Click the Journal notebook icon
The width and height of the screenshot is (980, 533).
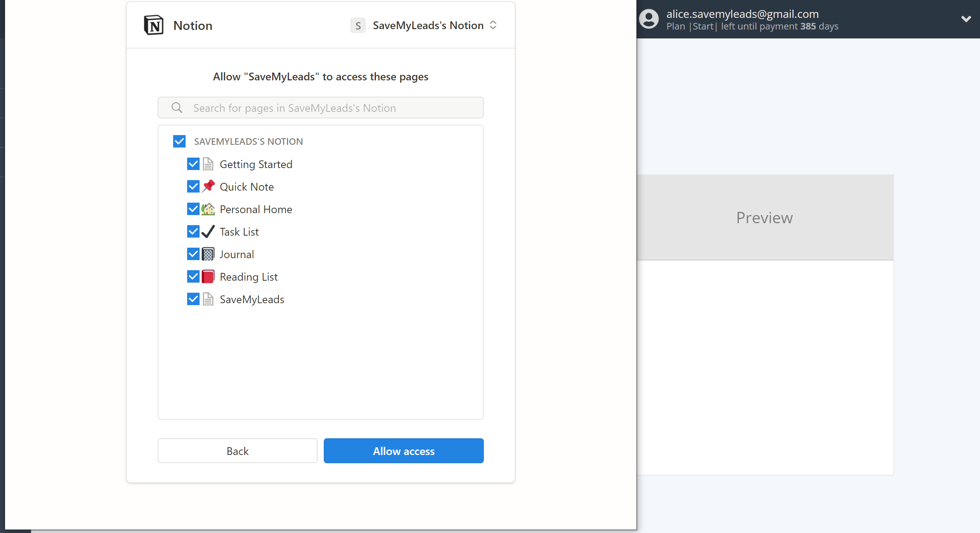[x=208, y=254]
